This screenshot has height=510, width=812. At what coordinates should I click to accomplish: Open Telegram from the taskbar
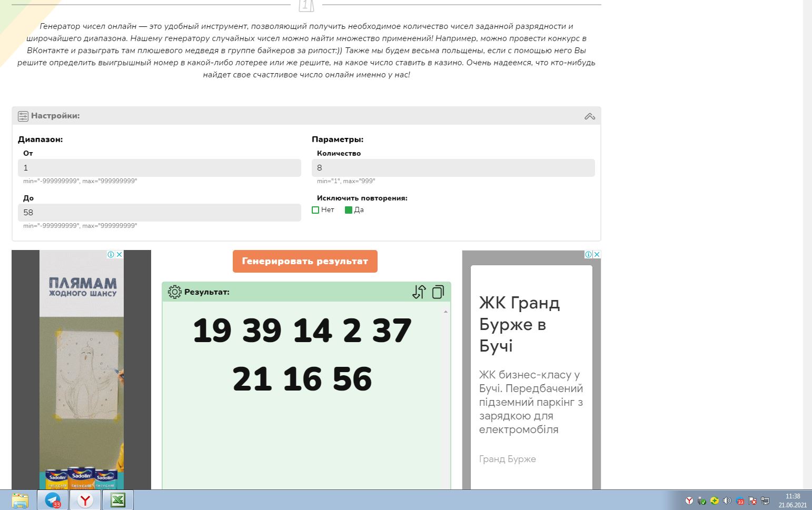coord(53,500)
